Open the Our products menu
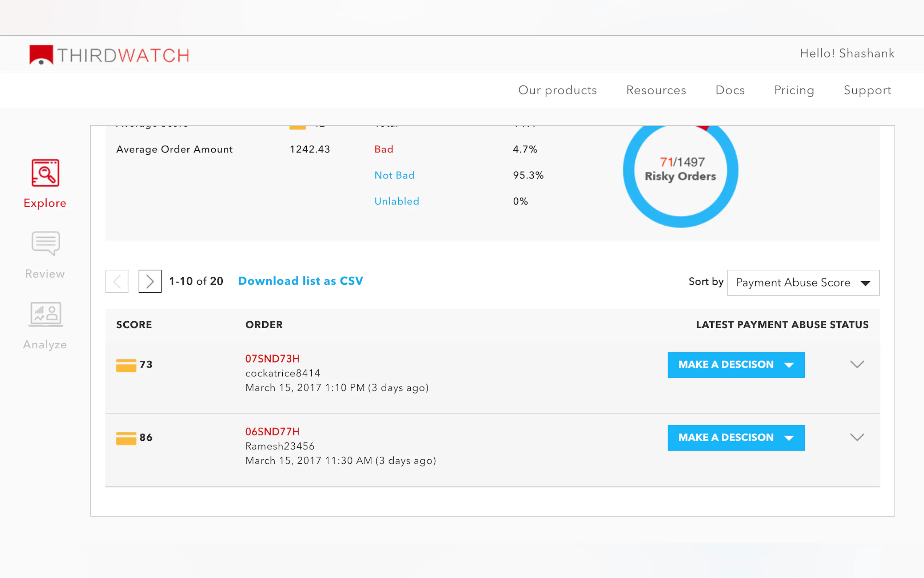 [x=557, y=90]
